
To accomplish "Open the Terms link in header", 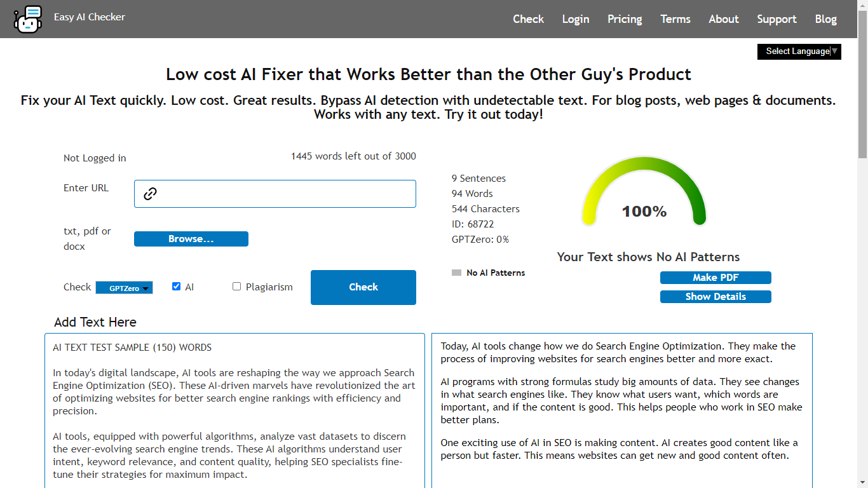I will point(675,19).
